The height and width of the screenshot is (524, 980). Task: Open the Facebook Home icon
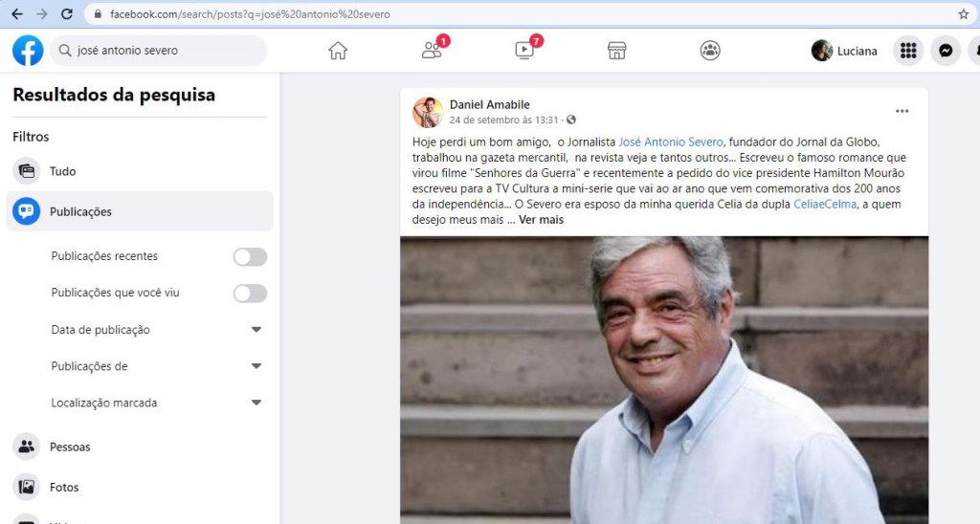338,51
